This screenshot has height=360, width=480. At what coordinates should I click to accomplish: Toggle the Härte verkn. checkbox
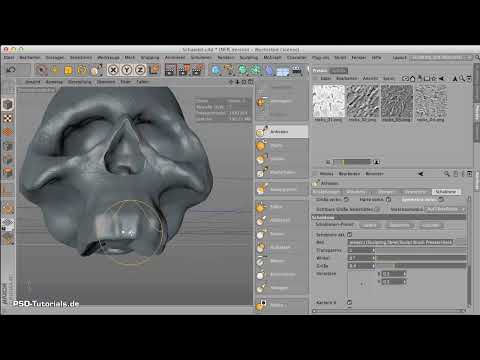click(388, 199)
